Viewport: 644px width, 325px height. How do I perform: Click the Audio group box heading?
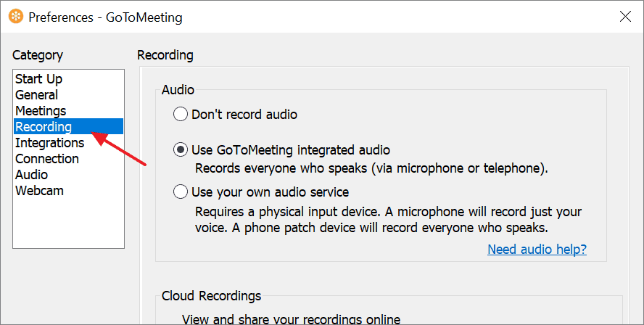178,90
